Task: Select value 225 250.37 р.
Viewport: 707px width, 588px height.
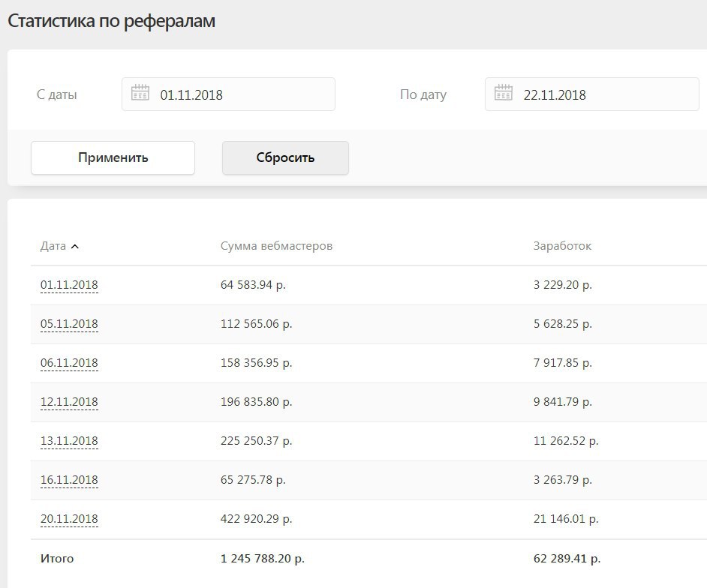Action: tap(256, 441)
